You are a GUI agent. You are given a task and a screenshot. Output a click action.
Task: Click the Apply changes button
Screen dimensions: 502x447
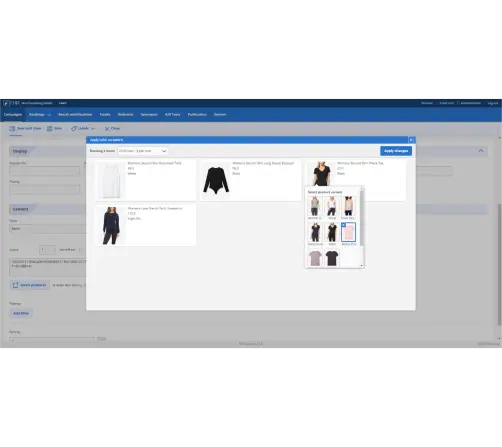(x=396, y=151)
